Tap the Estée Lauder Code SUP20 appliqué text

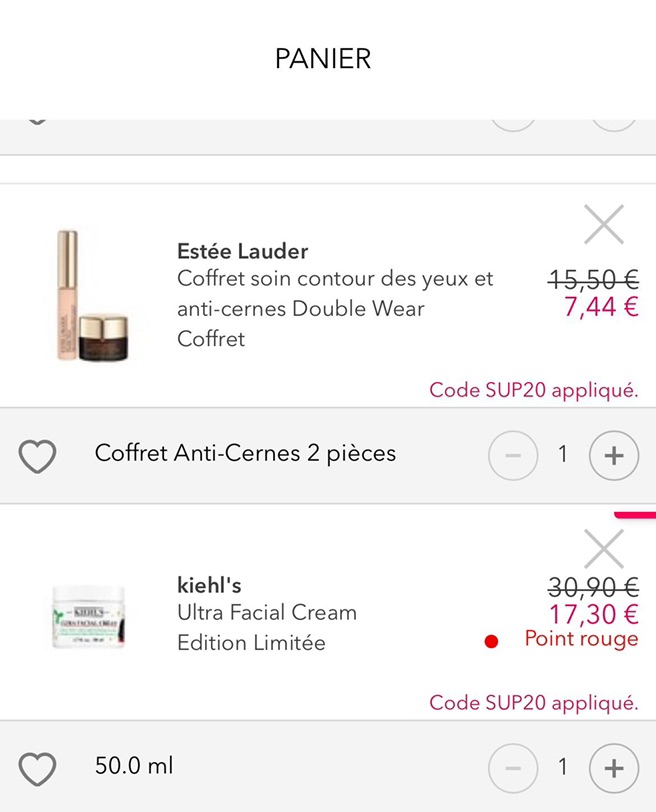pos(533,390)
